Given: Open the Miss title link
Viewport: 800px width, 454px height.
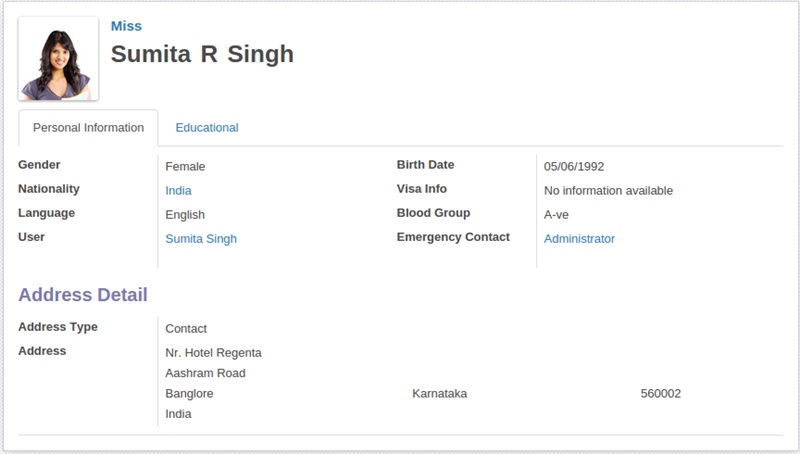Looking at the screenshot, I should (x=126, y=26).
